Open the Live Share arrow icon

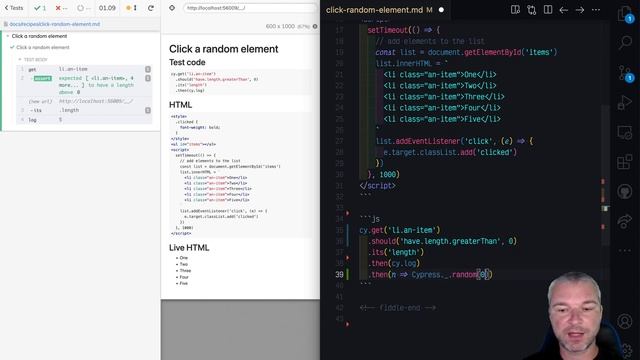point(625,221)
